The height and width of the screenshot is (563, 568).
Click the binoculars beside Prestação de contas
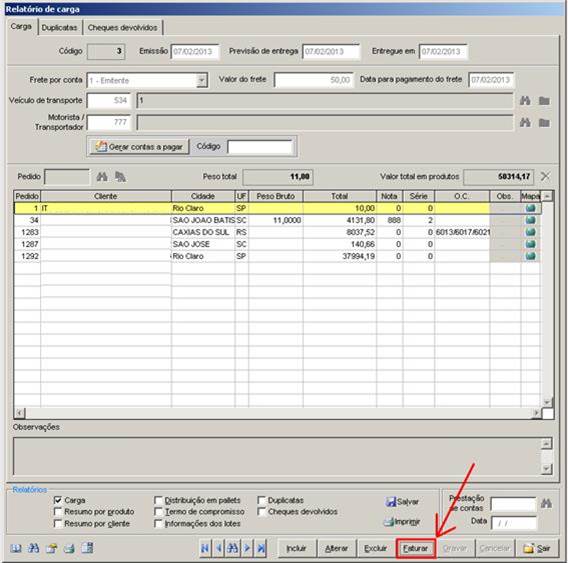(x=546, y=503)
